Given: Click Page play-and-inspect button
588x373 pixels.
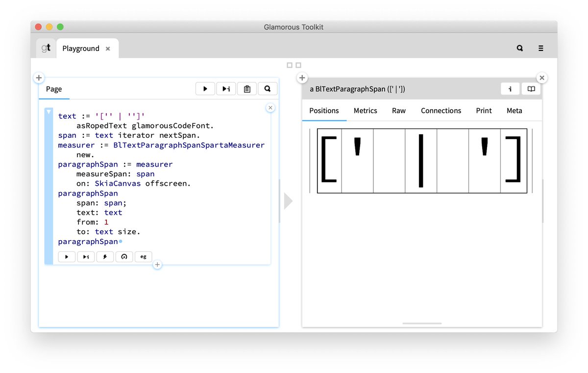Looking at the screenshot, I should (x=226, y=89).
